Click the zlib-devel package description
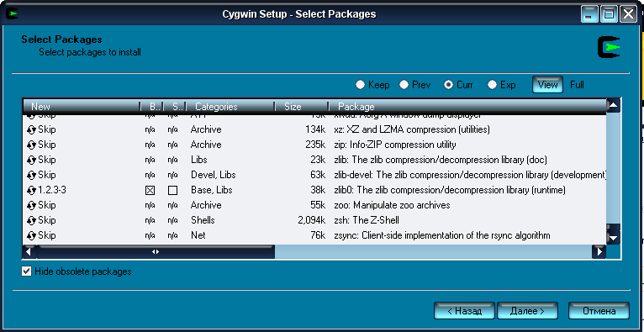 (x=470, y=175)
